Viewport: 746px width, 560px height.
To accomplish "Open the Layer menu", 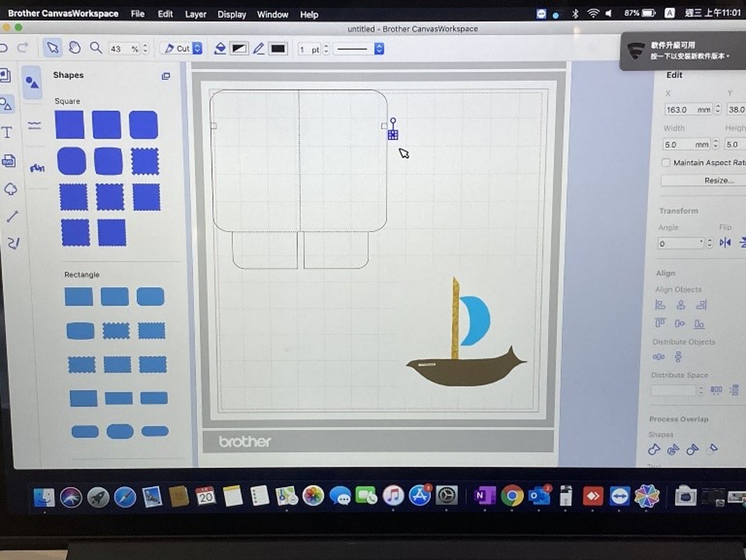I will [195, 14].
